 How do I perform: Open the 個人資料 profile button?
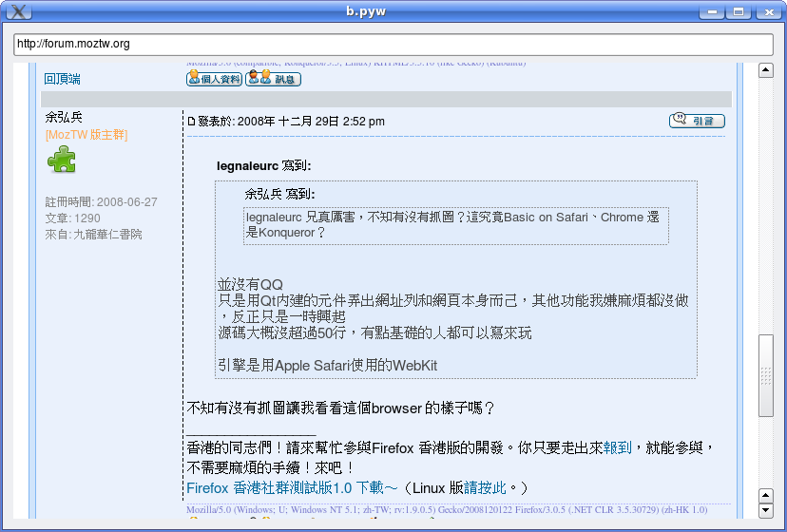pyautogui.click(x=214, y=79)
